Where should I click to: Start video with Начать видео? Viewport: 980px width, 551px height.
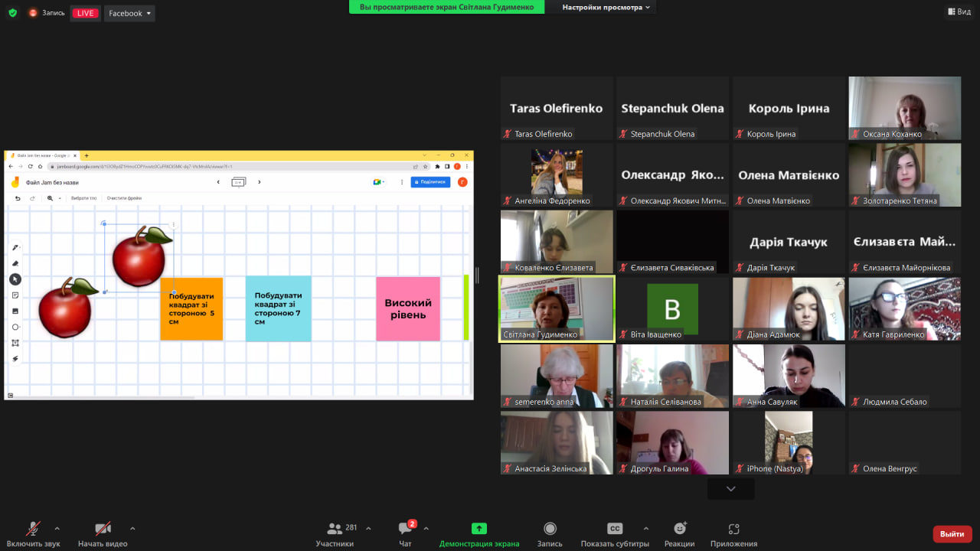coord(103,529)
